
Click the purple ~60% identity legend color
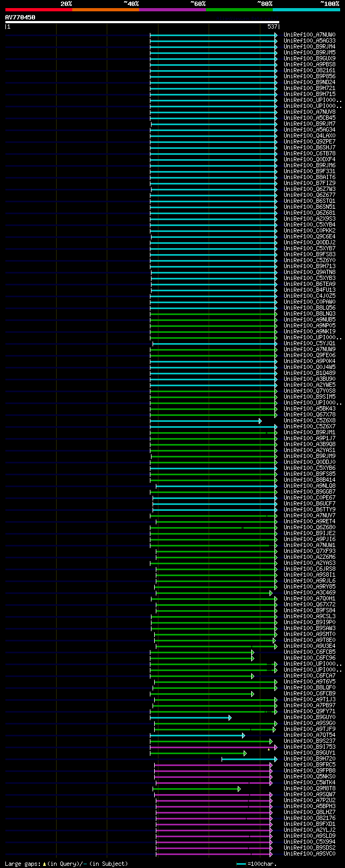pos(172,10)
